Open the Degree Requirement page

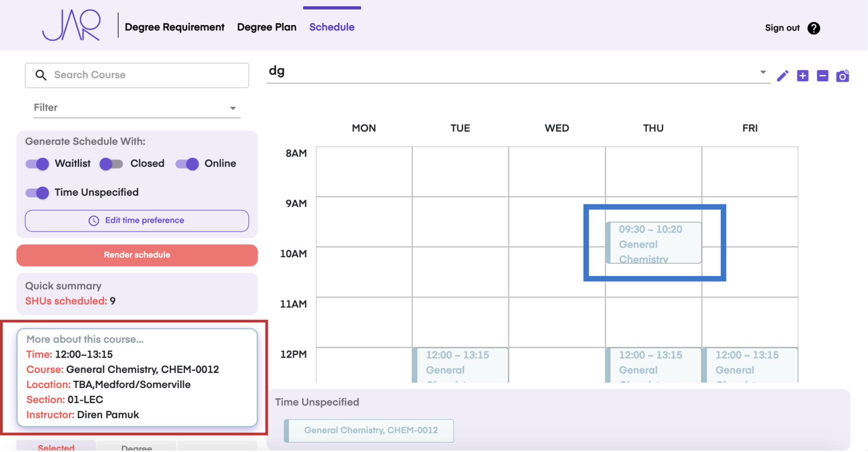[x=174, y=27]
